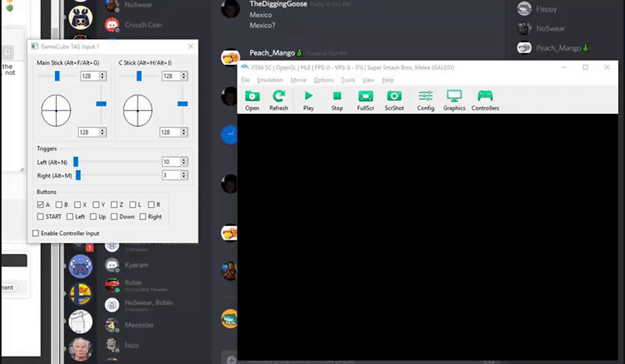Check the X button checkbox
Viewport: 625px width, 364px height.
point(77,205)
